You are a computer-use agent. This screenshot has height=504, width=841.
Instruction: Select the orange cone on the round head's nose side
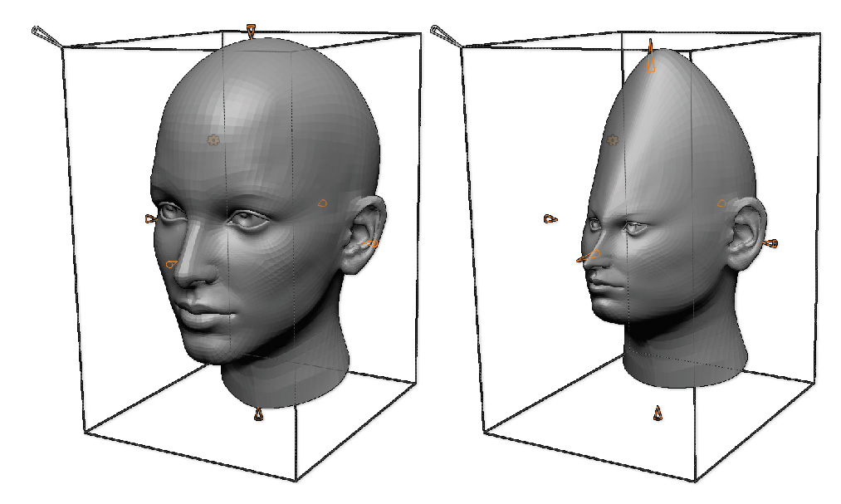click(x=172, y=264)
